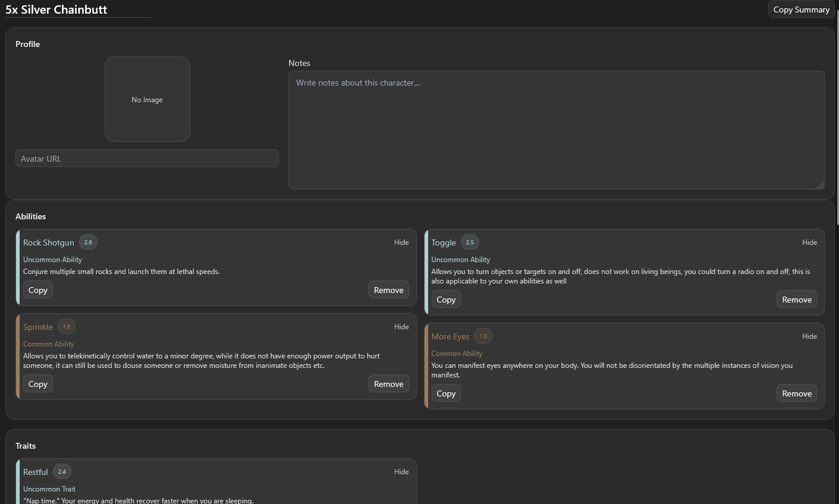The width and height of the screenshot is (839, 504).
Task: Click the More Eyes 1.0 rating badge
Action: coord(483,336)
